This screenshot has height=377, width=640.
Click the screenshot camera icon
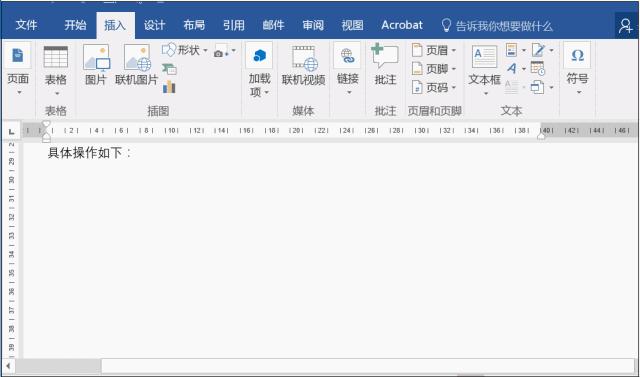221,51
